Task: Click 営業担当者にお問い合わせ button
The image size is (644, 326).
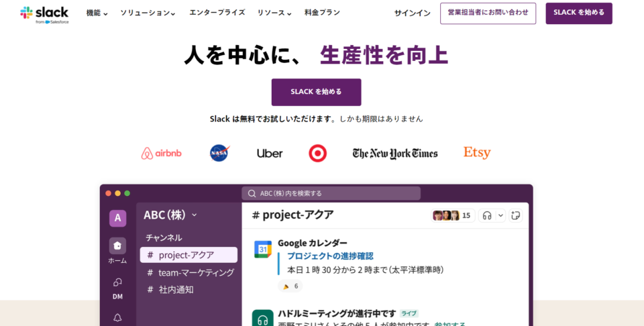Action: coord(488,13)
